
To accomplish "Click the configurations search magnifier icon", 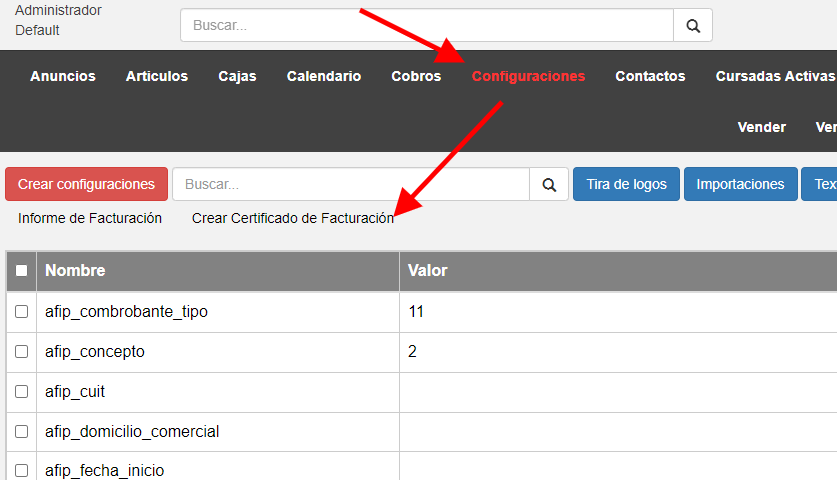I will [548, 185].
